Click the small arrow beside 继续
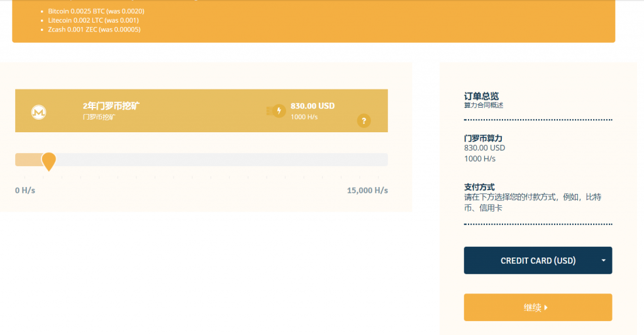Screen dimensions: 644x335 click(546, 307)
